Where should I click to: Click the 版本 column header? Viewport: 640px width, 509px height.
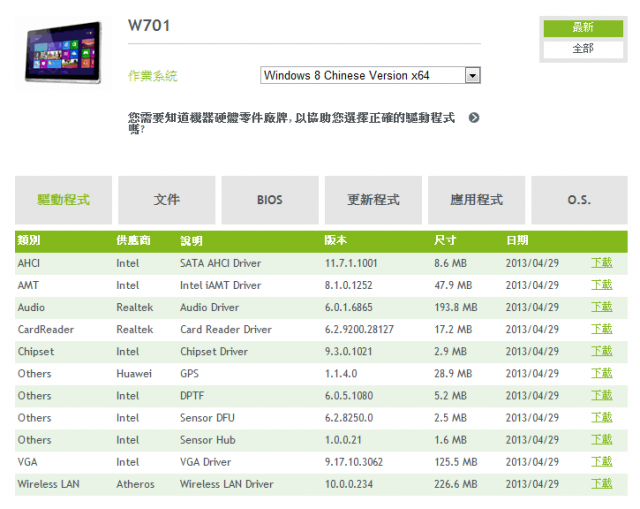336,240
